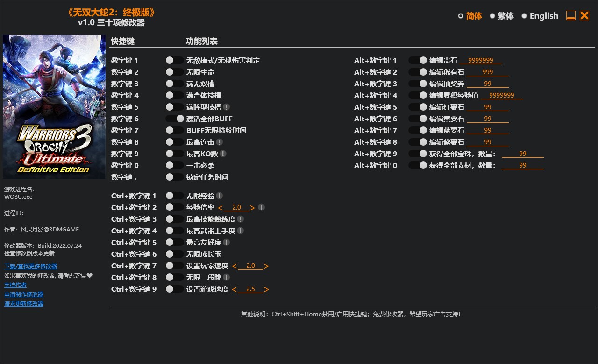Viewport: 598px width, 364px height.
Task: Edit 经验倍率 value field 2.0
Action: [236, 207]
